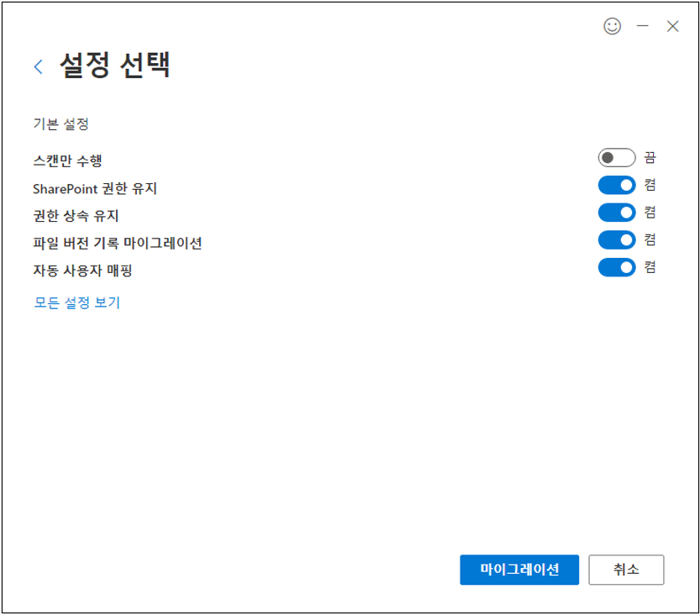
Task: Cancel with the 취소 button
Action: point(626,570)
